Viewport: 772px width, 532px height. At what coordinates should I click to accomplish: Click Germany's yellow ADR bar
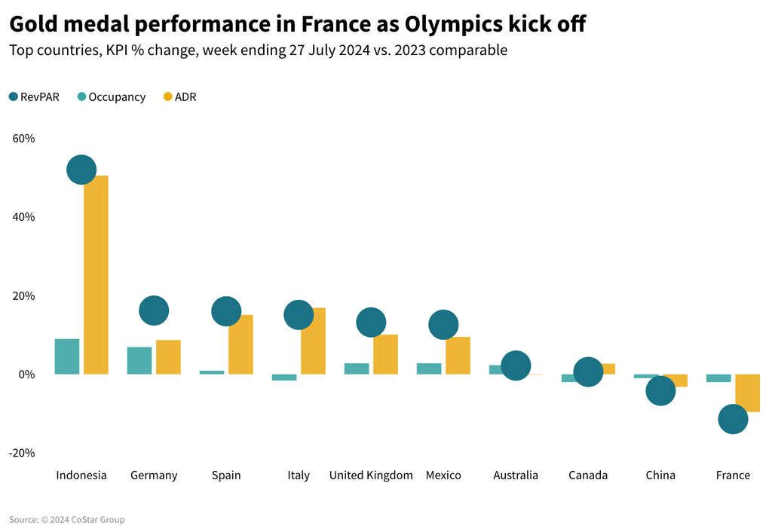pos(168,357)
